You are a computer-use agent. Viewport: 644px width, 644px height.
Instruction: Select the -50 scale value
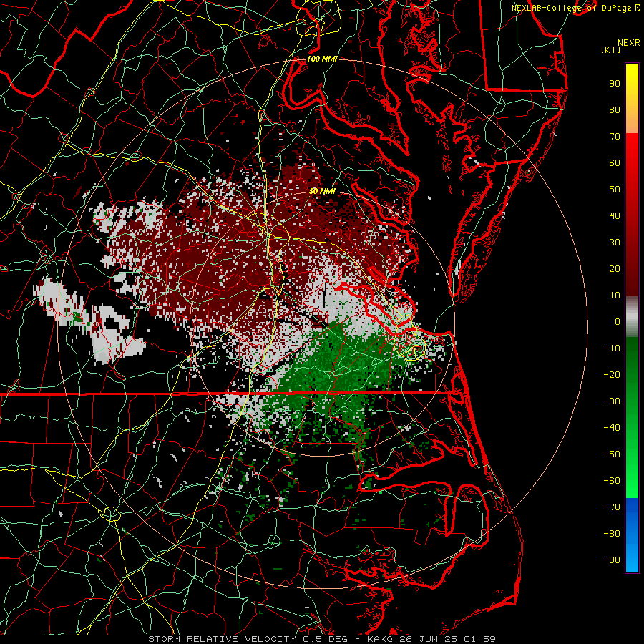pos(612,454)
